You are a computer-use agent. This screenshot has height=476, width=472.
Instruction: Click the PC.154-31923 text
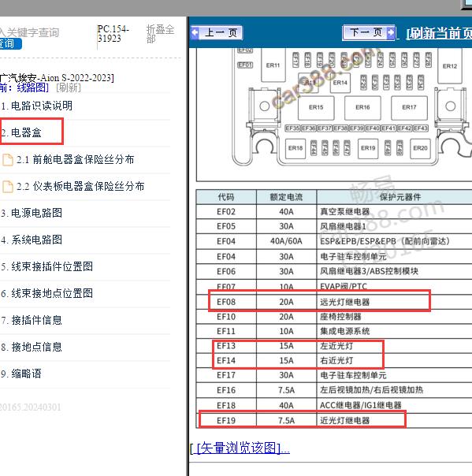click(x=113, y=34)
